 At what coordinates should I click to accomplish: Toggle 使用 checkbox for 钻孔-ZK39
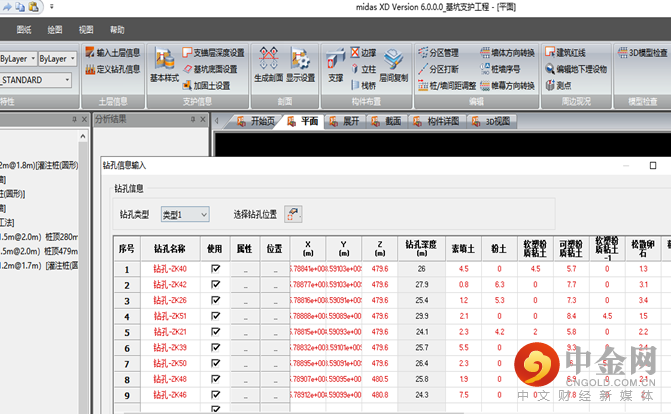pos(216,347)
